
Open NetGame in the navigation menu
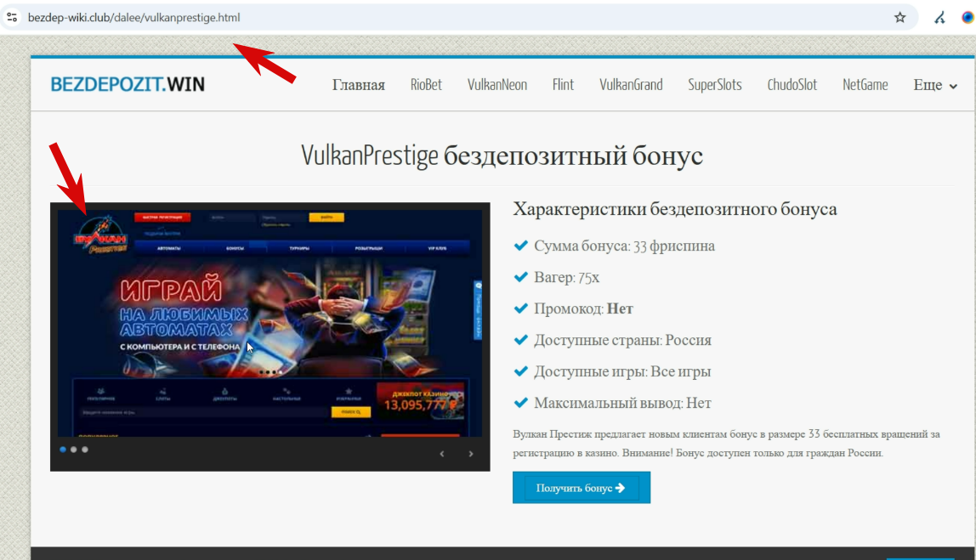click(865, 85)
